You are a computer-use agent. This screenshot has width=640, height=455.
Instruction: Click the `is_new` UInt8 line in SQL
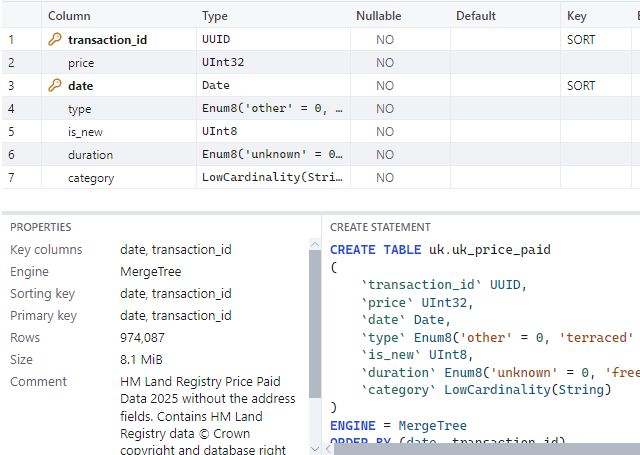click(417, 355)
